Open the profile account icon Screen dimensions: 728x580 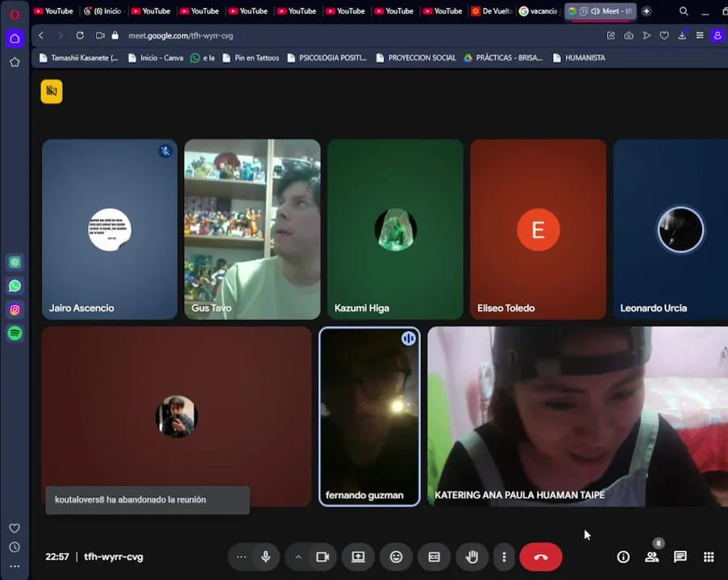(x=718, y=35)
